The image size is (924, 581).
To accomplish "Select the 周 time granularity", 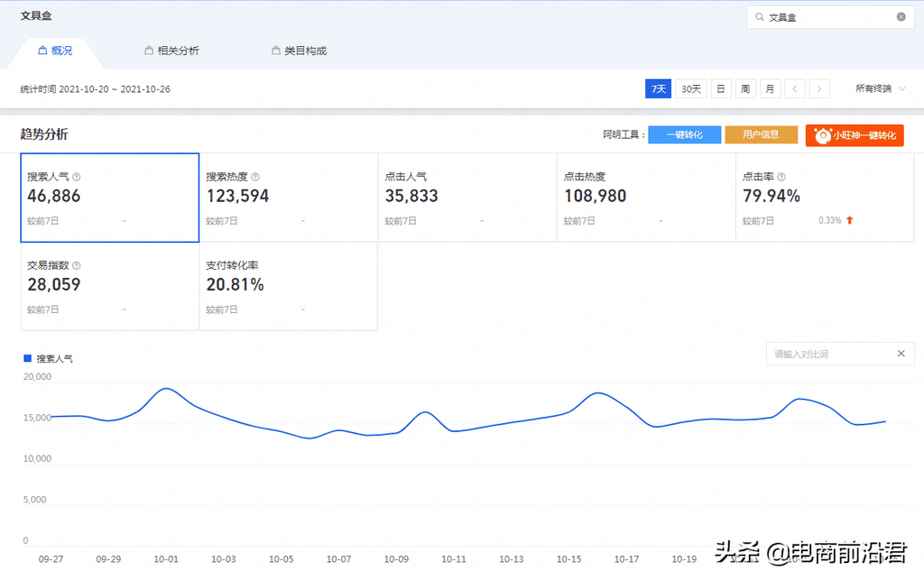I will click(745, 89).
